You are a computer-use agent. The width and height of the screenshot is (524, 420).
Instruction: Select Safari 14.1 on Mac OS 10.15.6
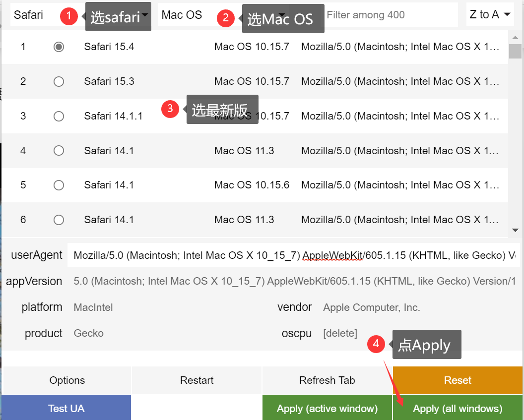click(59, 185)
